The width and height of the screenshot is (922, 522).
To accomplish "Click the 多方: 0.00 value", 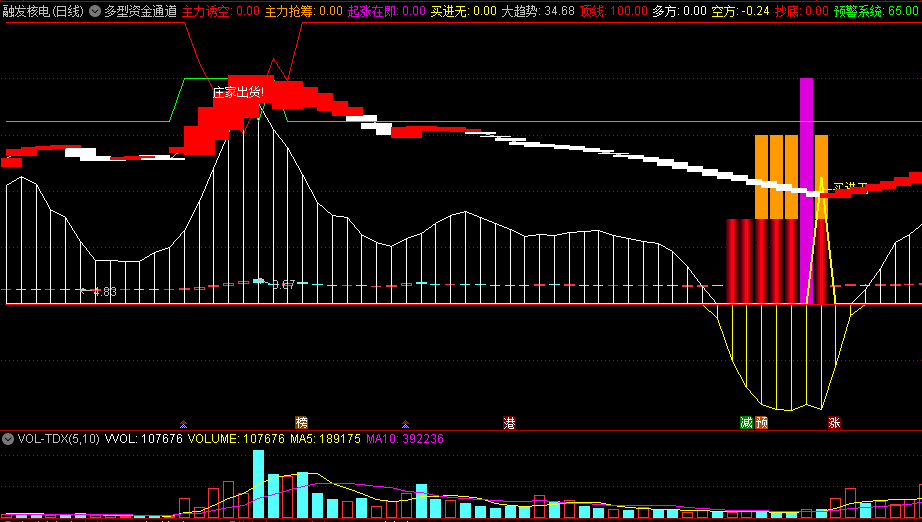I will coord(679,11).
